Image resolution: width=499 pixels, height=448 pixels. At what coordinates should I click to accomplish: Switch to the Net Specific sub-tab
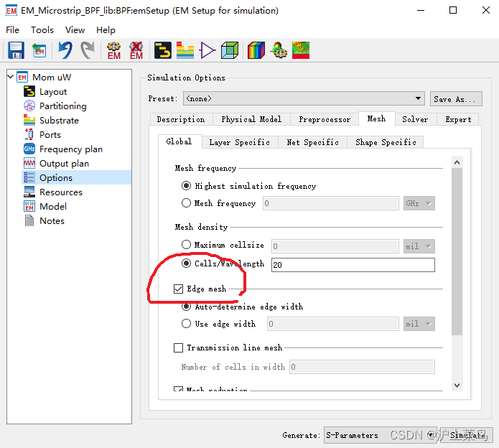312,142
